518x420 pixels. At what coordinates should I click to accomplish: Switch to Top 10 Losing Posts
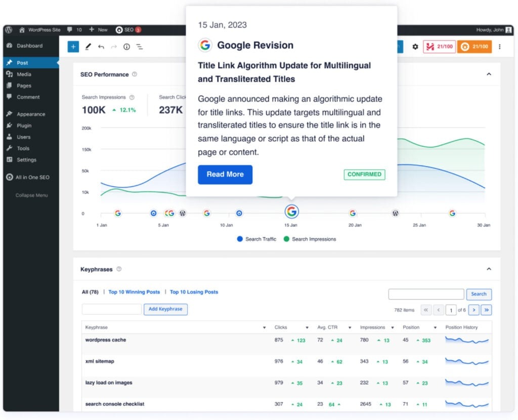point(195,292)
